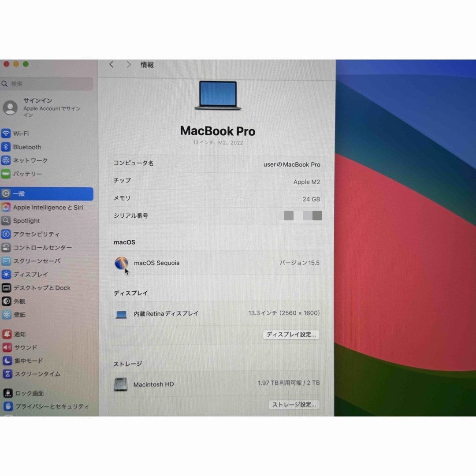Click the macOS Sequoia name text

coord(156,263)
